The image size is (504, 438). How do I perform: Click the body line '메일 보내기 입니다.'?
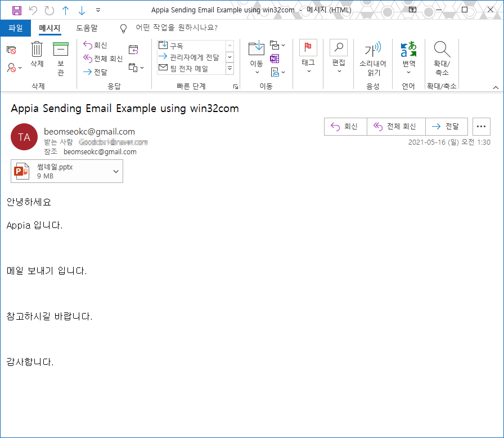47,271
